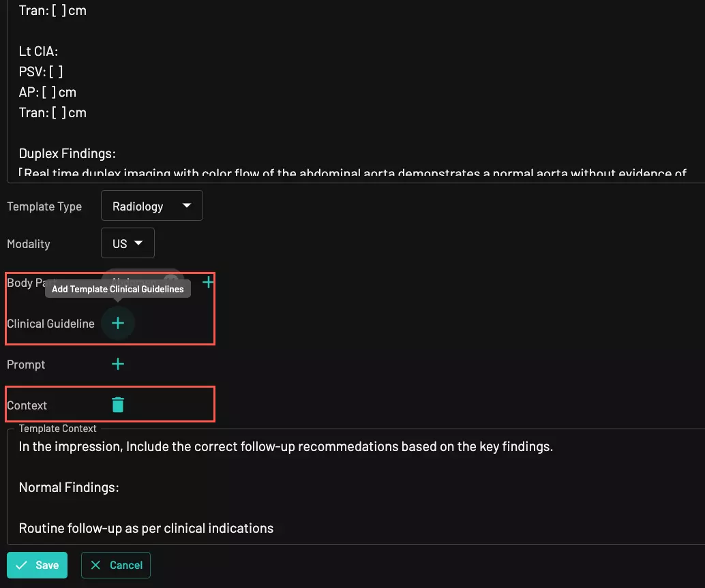Screen dimensions: 705x588
Task: Open the Template Type dropdown
Action: 151,206
